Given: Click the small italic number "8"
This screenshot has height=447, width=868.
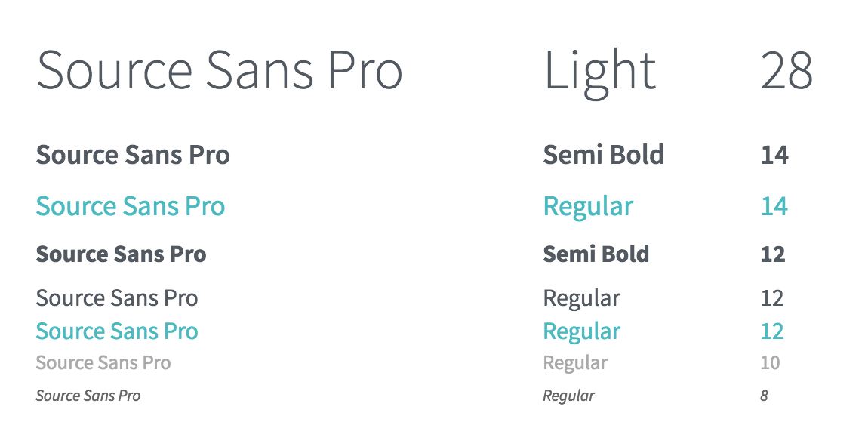Looking at the screenshot, I should pos(764,396).
